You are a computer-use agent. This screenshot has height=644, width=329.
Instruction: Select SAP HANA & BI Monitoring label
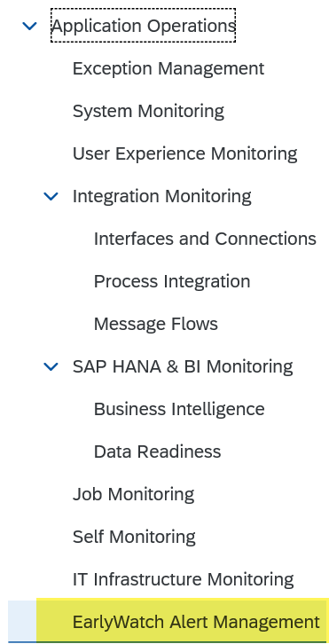[183, 366]
